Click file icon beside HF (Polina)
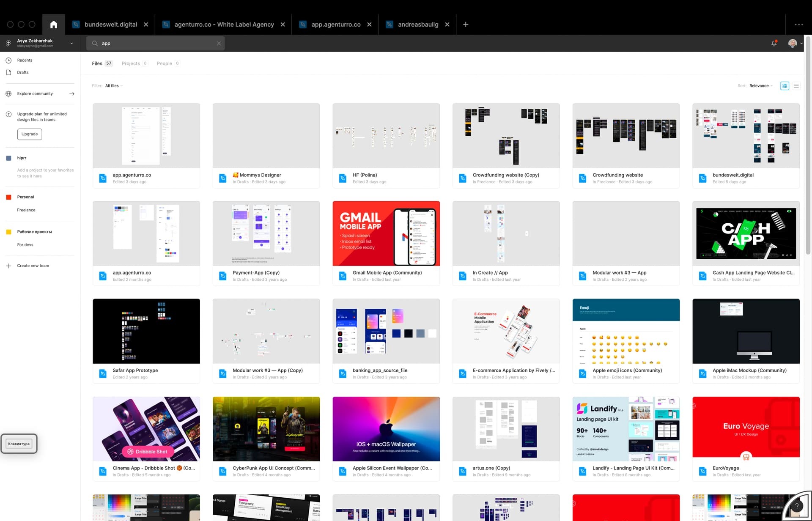 pyautogui.click(x=343, y=178)
